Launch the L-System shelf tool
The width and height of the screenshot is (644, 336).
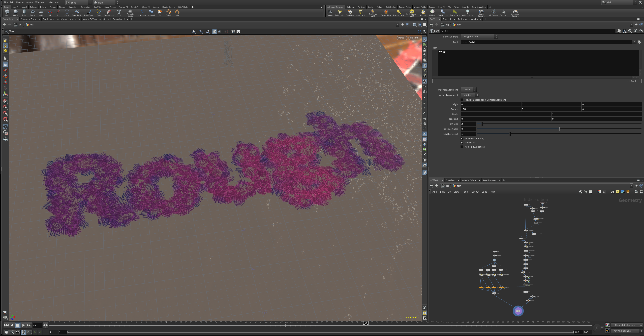pyautogui.click(x=142, y=13)
